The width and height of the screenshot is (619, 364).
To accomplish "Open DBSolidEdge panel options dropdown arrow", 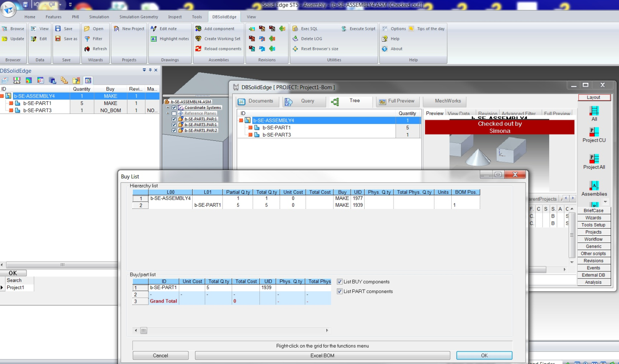I will coord(144,70).
